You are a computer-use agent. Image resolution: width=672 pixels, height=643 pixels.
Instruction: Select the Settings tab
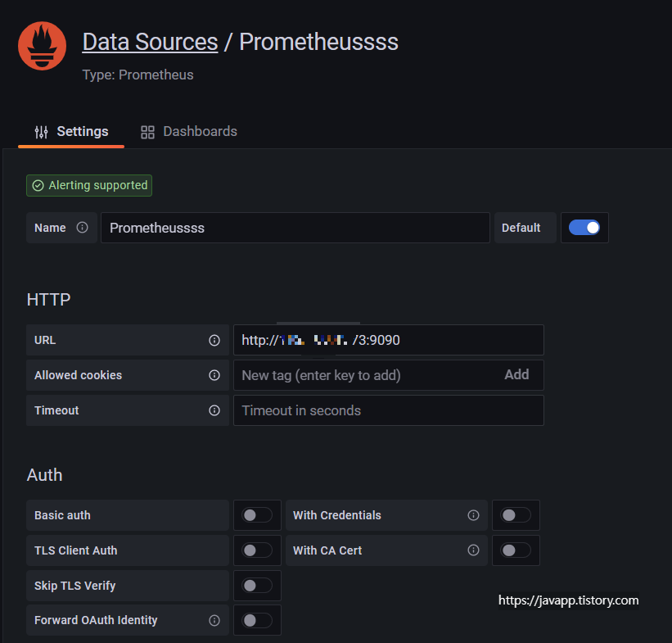point(71,131)
